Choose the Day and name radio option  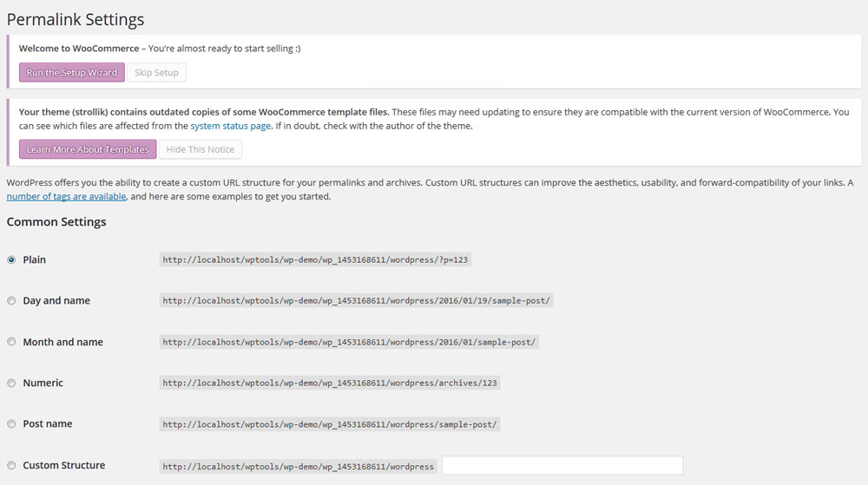11,301
